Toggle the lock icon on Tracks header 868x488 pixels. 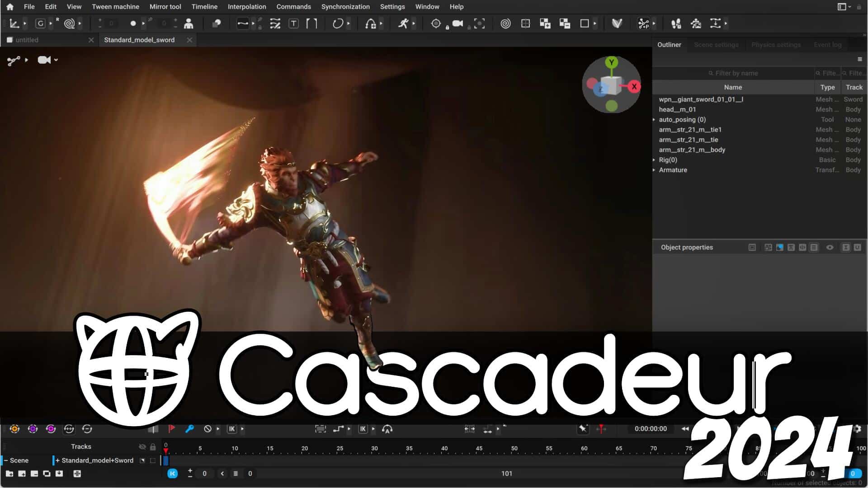pos(153,446)
